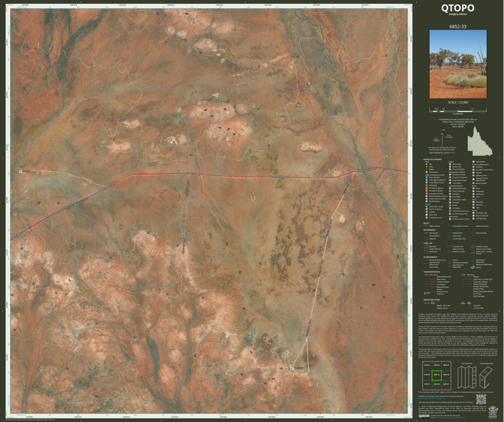The height and width of the screenshot is (422, 504).
Task: Select the Picnic Area legend icon
Action: [x=427, y=215]
